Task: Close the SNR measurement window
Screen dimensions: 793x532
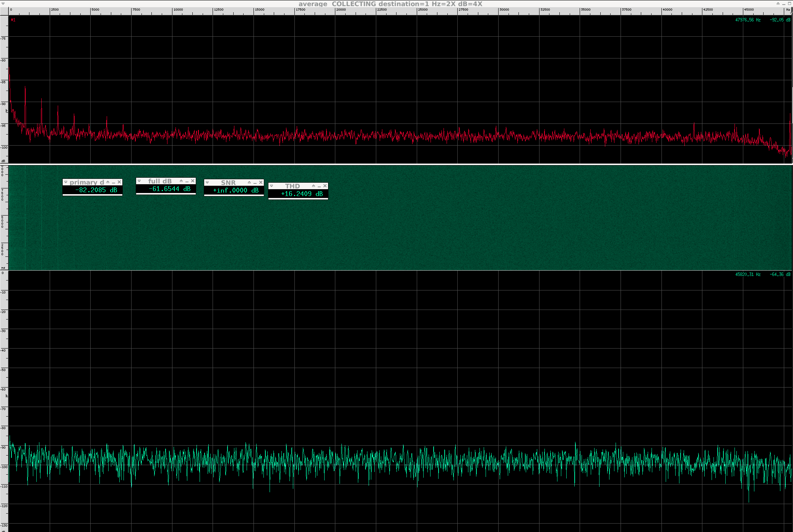Action: 261,183
